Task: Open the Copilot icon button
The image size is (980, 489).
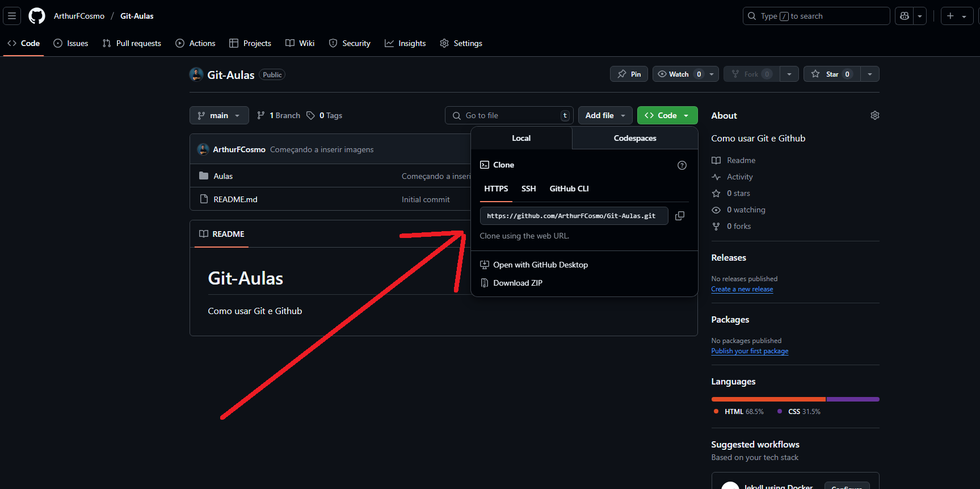Action: click(905, 16)
